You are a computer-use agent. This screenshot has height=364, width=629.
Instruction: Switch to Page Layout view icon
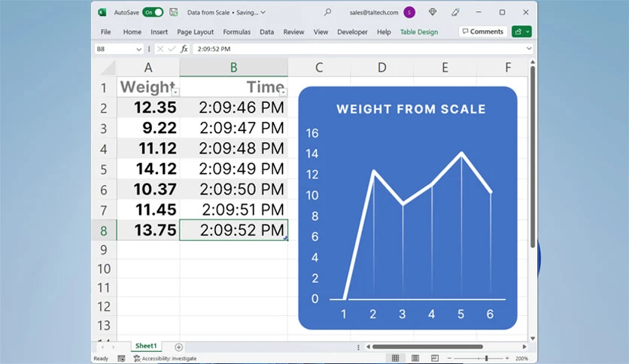[x=415, y=358]
